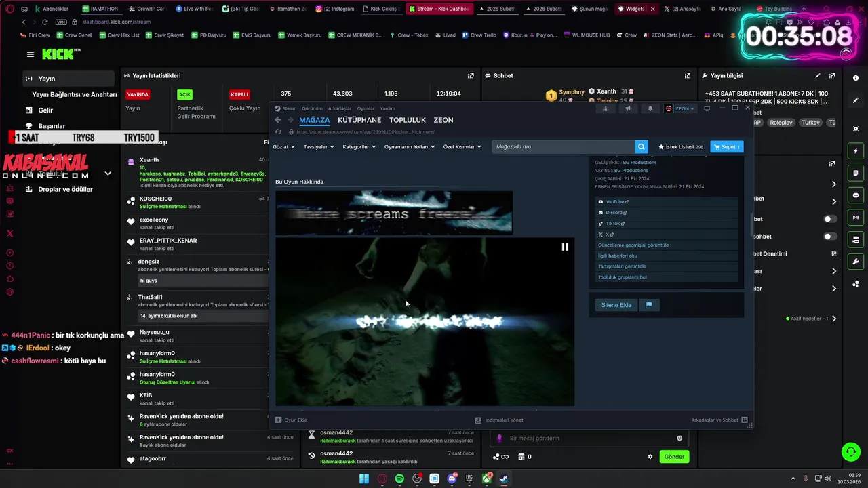Edit Yayın bilgisi with pencil icon
The width and height of the screenshot is (868, 488).
[818, 76]
